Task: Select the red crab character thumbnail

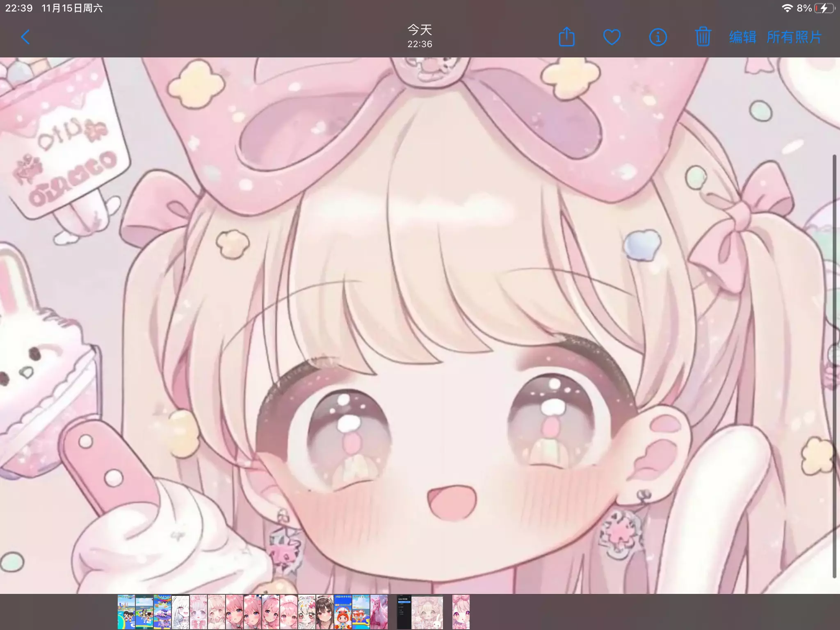Action: point(342,612)
